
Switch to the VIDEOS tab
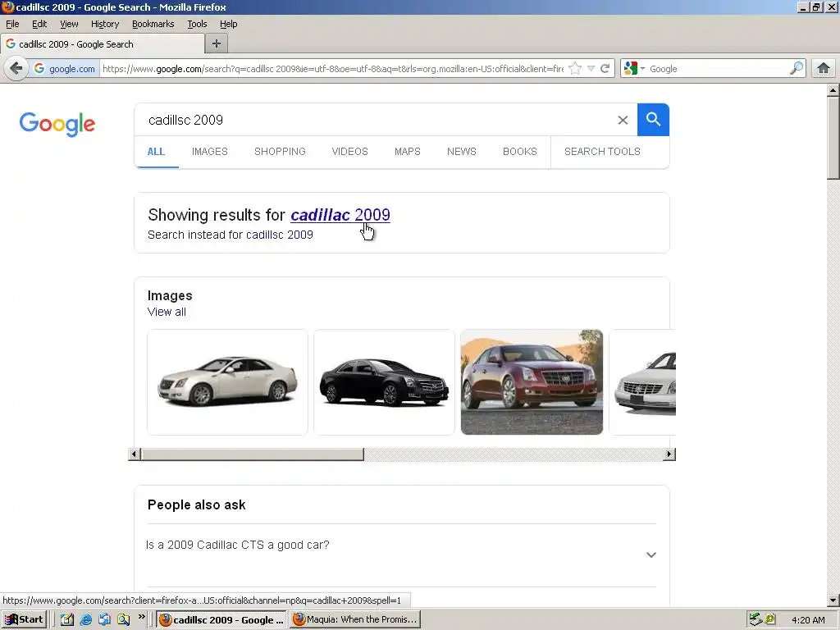coord(349,152)
